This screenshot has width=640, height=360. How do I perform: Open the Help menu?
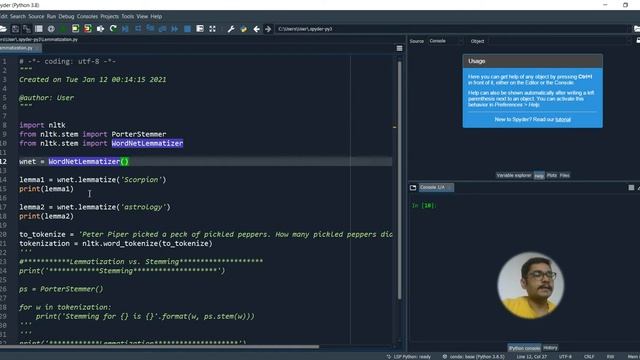point(156,16)
